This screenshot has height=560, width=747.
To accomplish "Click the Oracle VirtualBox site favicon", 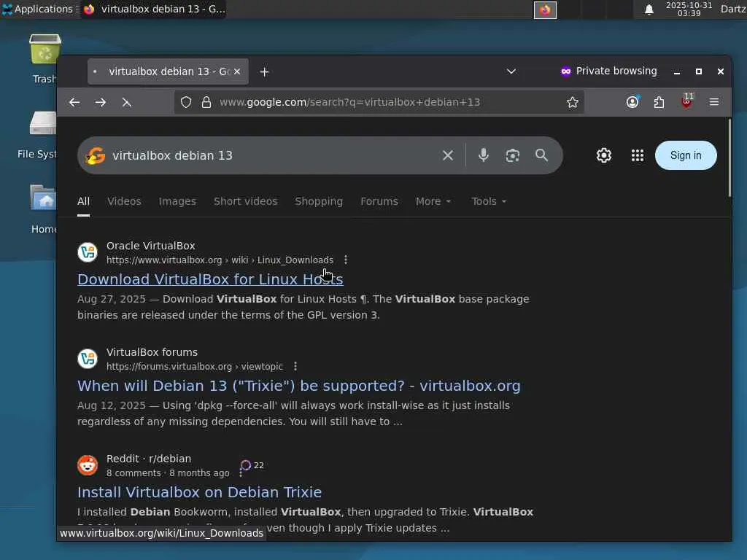I will point(88,252).
